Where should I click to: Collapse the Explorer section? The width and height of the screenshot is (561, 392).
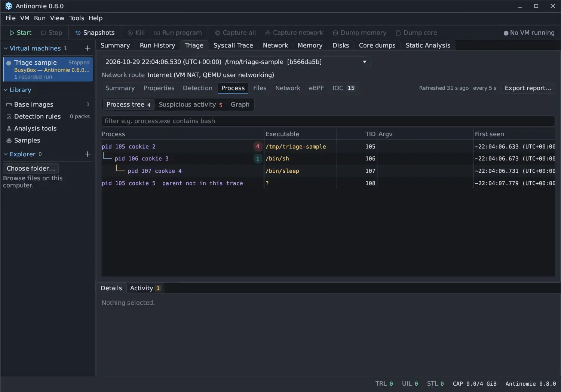[6, 154]
